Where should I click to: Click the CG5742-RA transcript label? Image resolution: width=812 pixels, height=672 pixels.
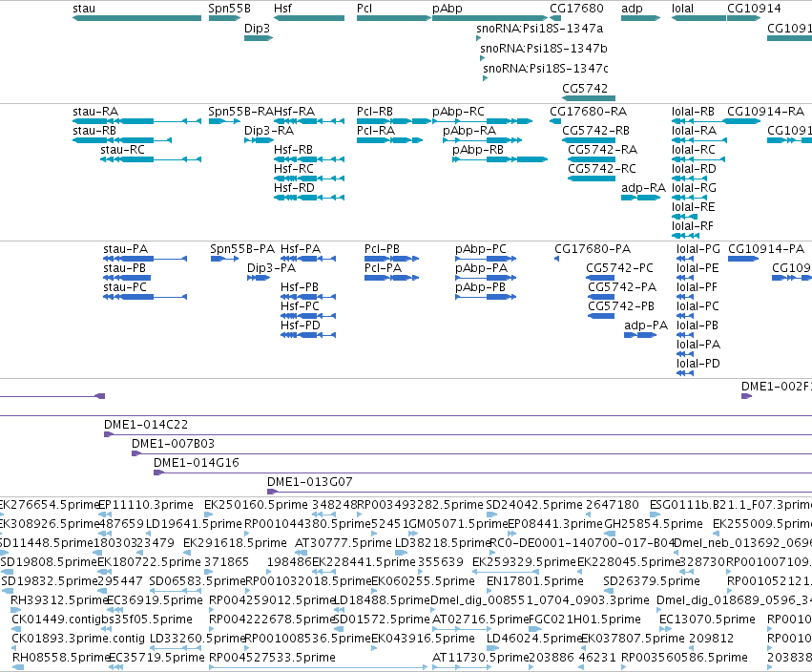point(602,150)
